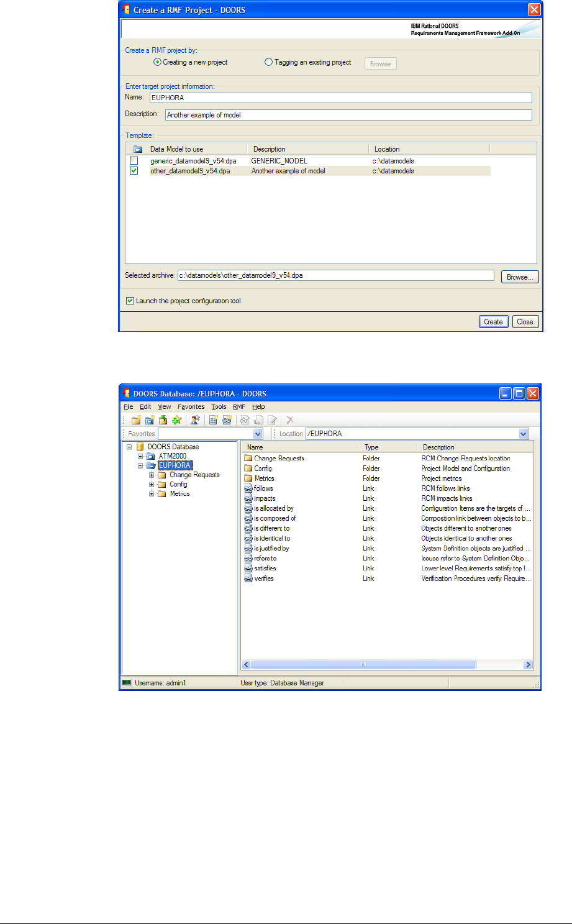Open the RMF menu
Viewport: 572px width, 924px height.
(239, 407)
